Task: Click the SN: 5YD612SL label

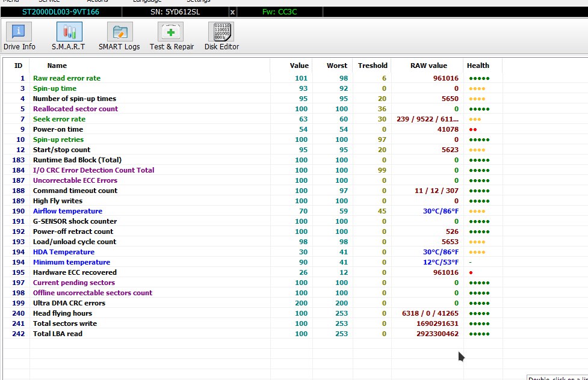Action: click(x=175, y=12)
